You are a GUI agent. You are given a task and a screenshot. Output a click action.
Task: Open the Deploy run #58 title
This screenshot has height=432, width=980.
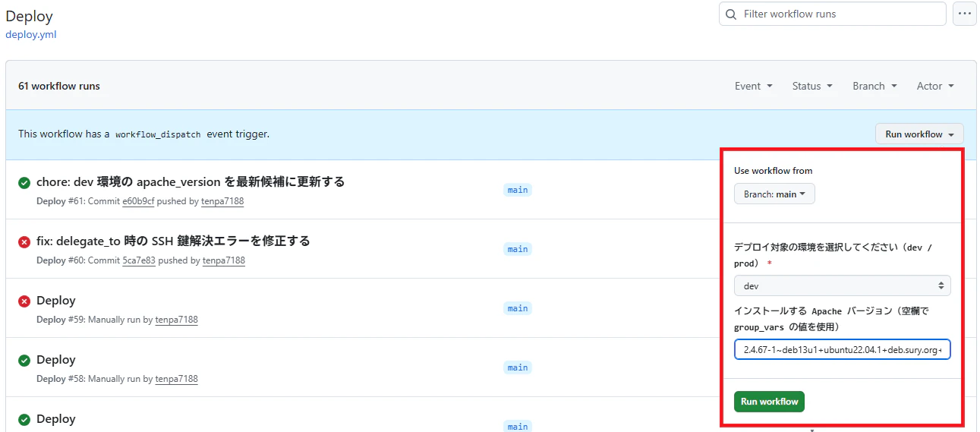pos(56,359)
